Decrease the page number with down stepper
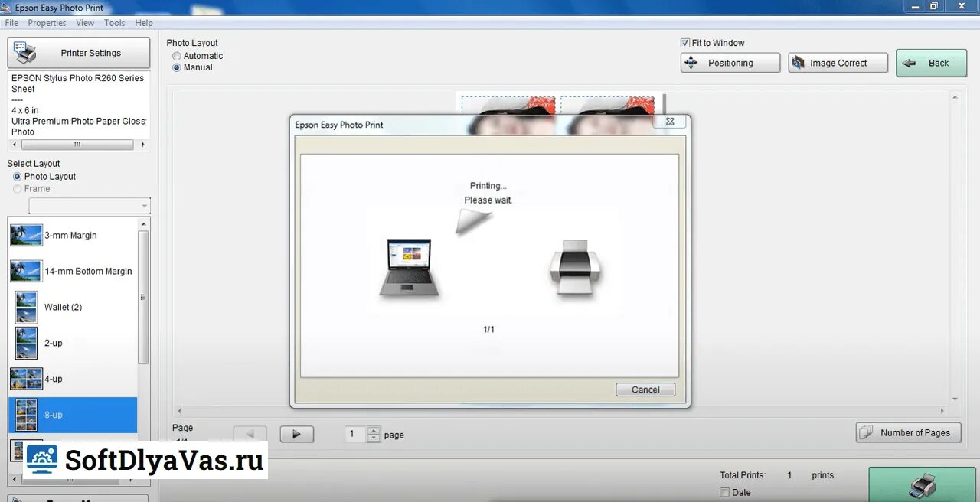 [x=374, y=438]
